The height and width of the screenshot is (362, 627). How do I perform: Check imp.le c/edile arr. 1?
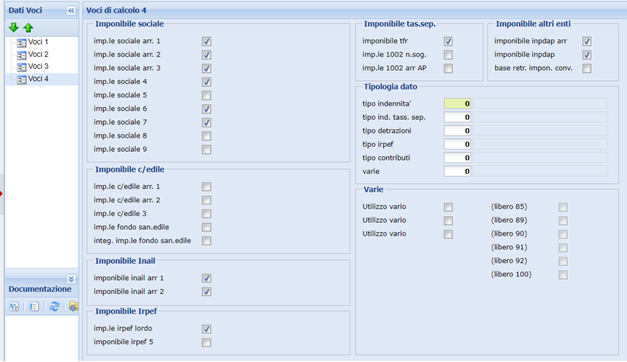[206, 187]
